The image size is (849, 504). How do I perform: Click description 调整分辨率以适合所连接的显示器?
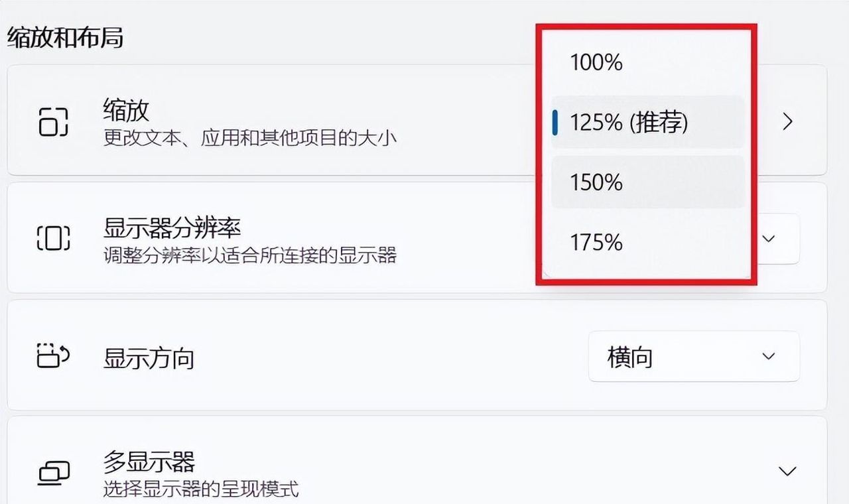click(x=249, y=255)
